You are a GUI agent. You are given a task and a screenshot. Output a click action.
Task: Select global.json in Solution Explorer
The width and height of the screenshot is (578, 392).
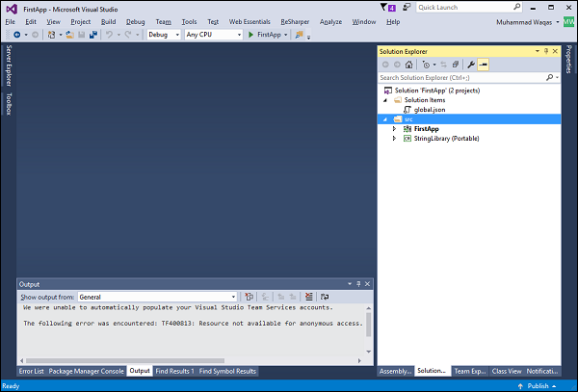(429, 109)
